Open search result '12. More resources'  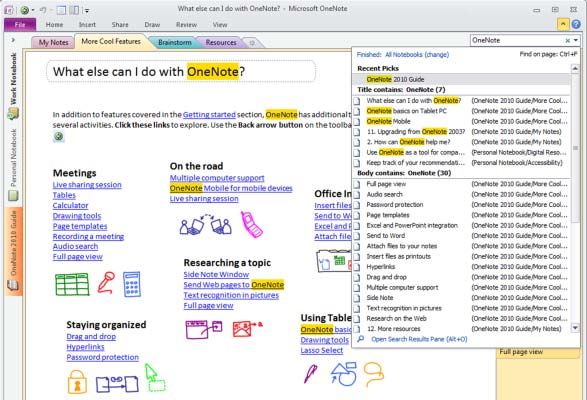461,329
